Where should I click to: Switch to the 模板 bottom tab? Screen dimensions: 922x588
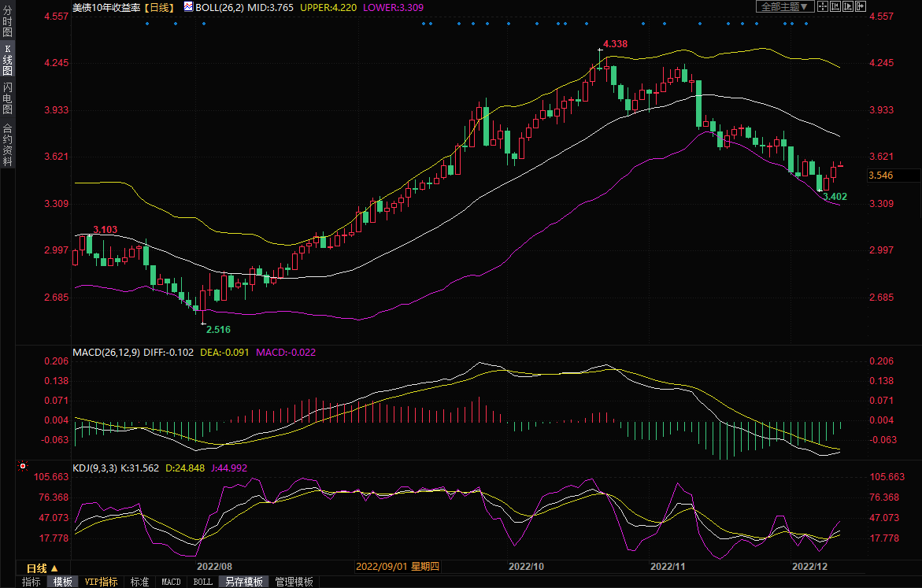[x=62, y=582]
